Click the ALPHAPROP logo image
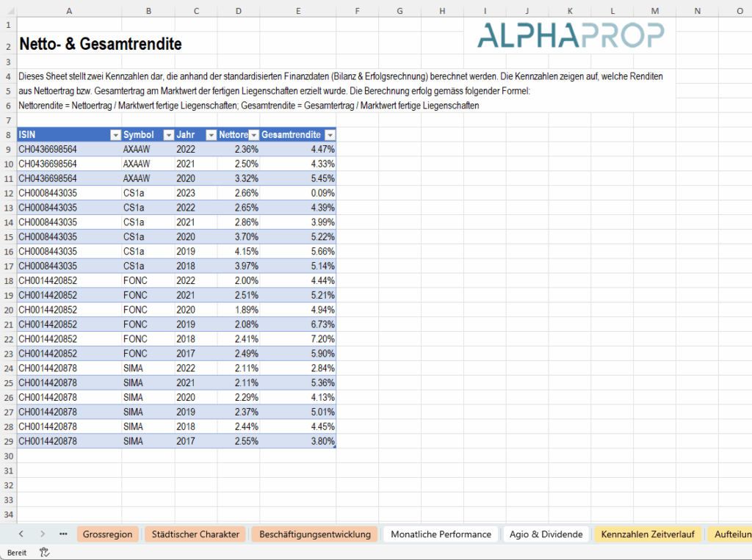This screenshot has height=560, width=752. click(x=571, y=35)
